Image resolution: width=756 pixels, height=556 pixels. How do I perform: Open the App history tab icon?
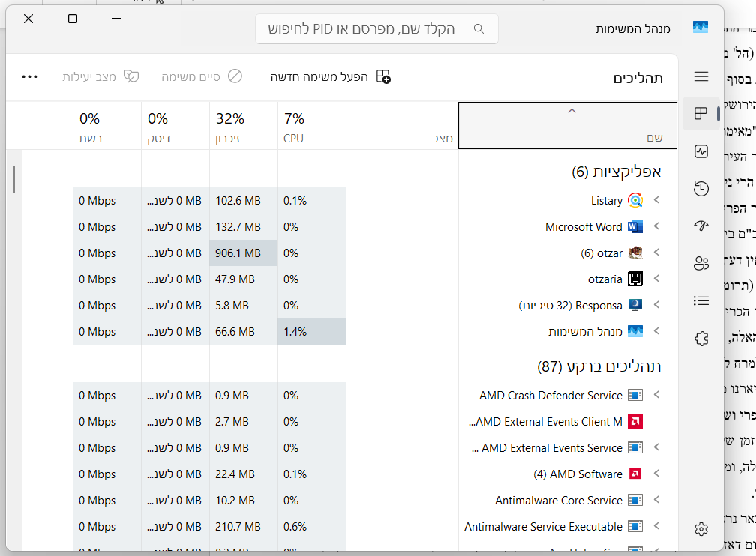coord(701,188)
